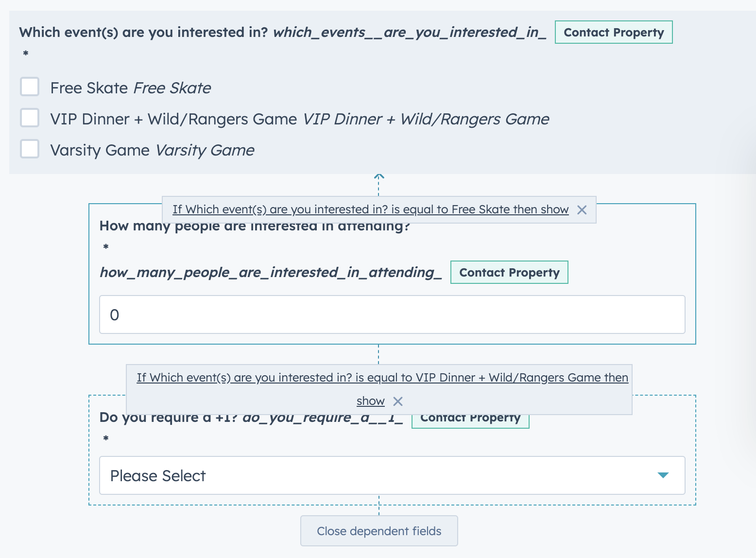This screenshot has width=756, height=558.
Task: Remove the VIP Dinner dependency rule
Action: [398, 401]
